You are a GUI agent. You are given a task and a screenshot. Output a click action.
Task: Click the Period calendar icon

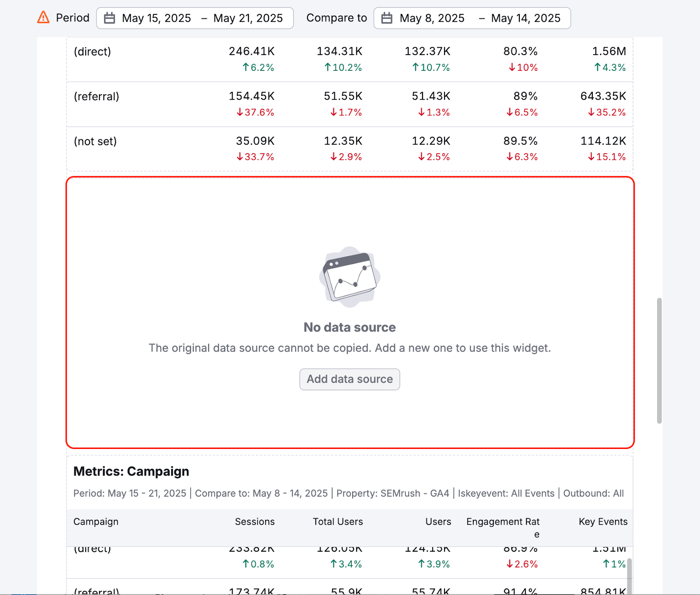109,18
